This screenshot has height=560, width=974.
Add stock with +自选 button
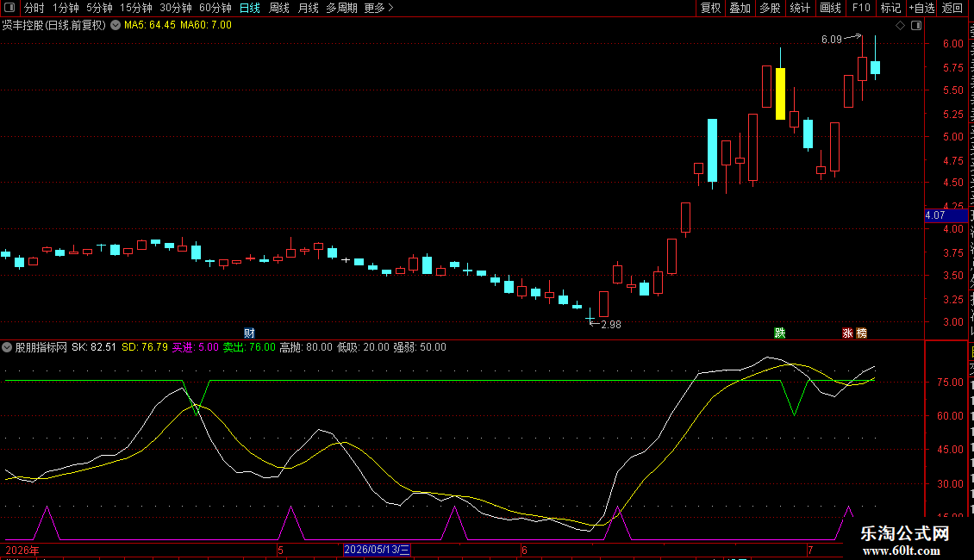click(921, 8)
